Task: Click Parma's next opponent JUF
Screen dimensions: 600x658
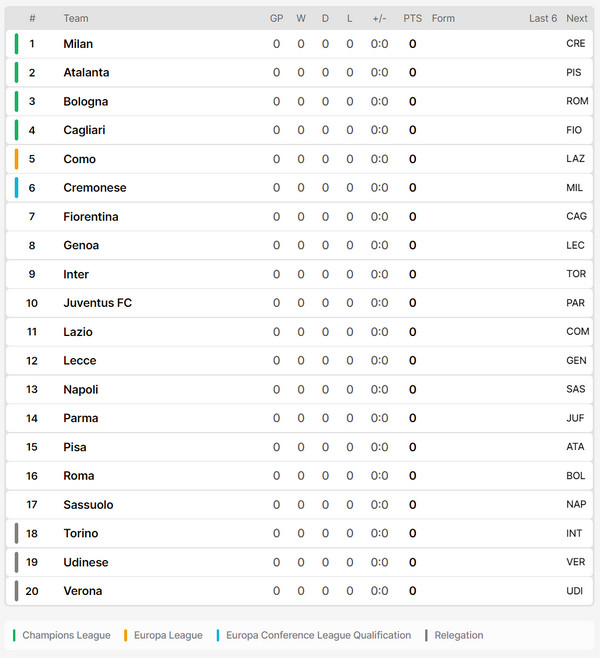Action: 575,418
